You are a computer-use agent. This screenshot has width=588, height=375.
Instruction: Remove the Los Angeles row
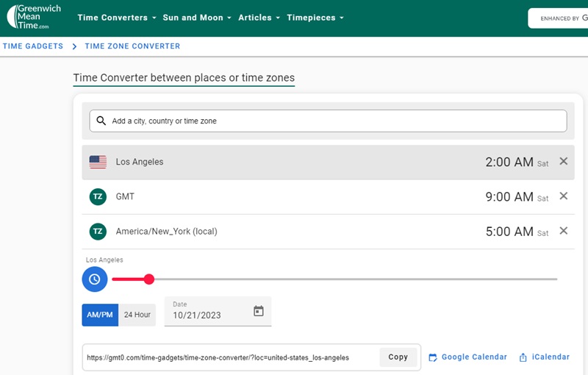coord(564,161)
